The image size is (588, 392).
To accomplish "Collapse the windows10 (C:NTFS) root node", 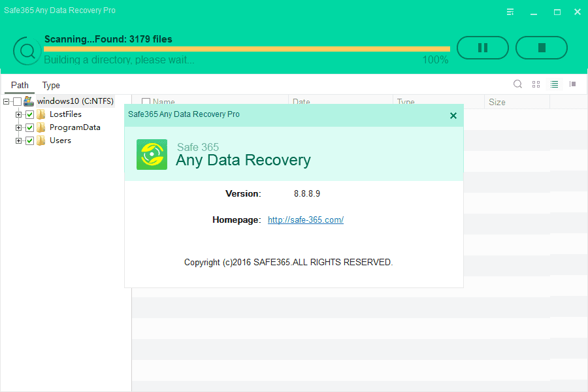I will (7, 101).
